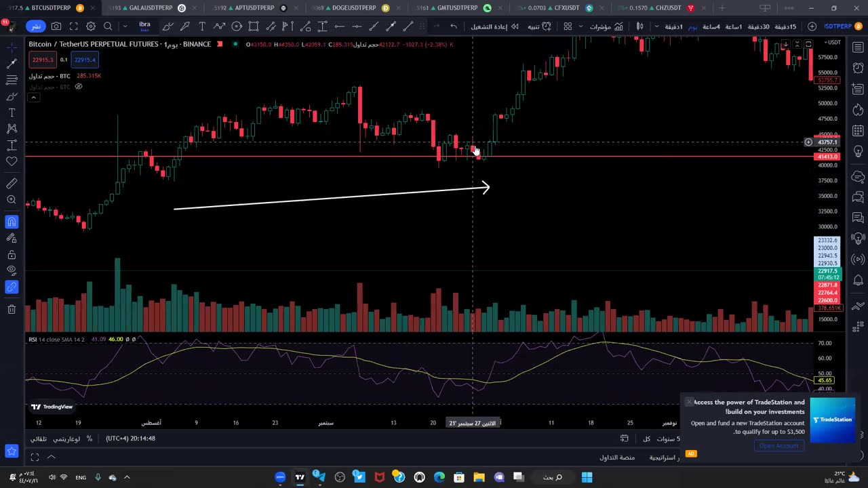Open alerts panel clock icon in right sidebar
This screenshot has width=868, height=488.
858,68
